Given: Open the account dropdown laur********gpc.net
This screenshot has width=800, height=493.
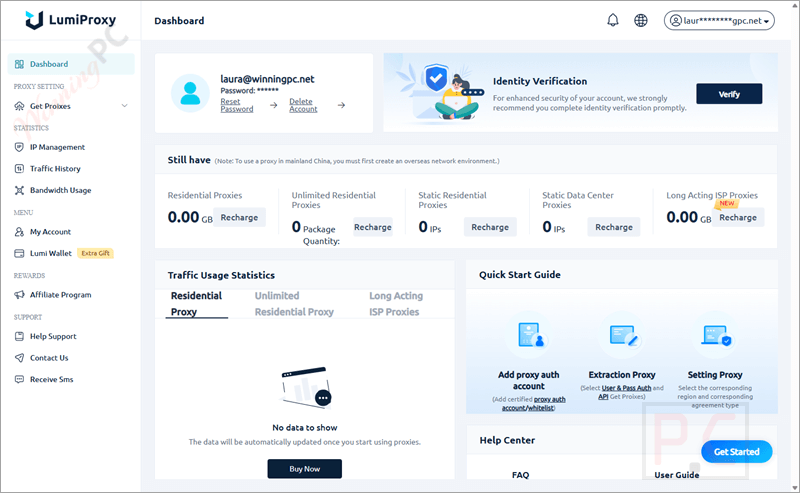Looking at the screenshot, I should click(x=719, y=20).
